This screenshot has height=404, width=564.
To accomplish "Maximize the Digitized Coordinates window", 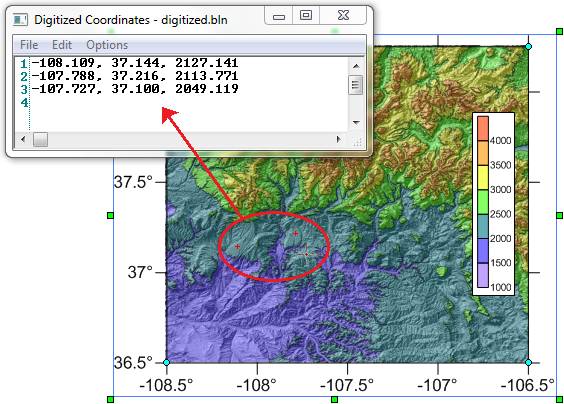I will [x=306, y=15].
